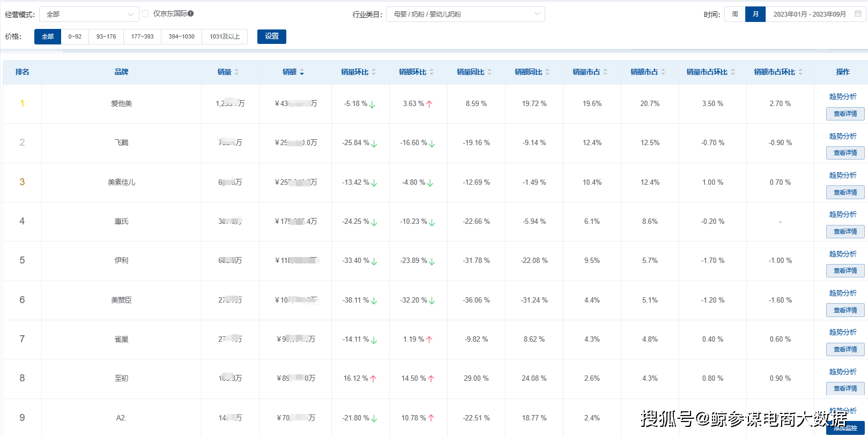Sort by 销额市占 sort arrows

click(x=663, y=72)
